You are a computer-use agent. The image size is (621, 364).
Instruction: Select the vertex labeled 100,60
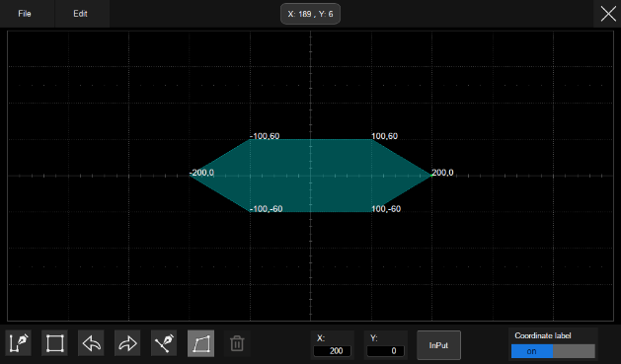[371, 139]
